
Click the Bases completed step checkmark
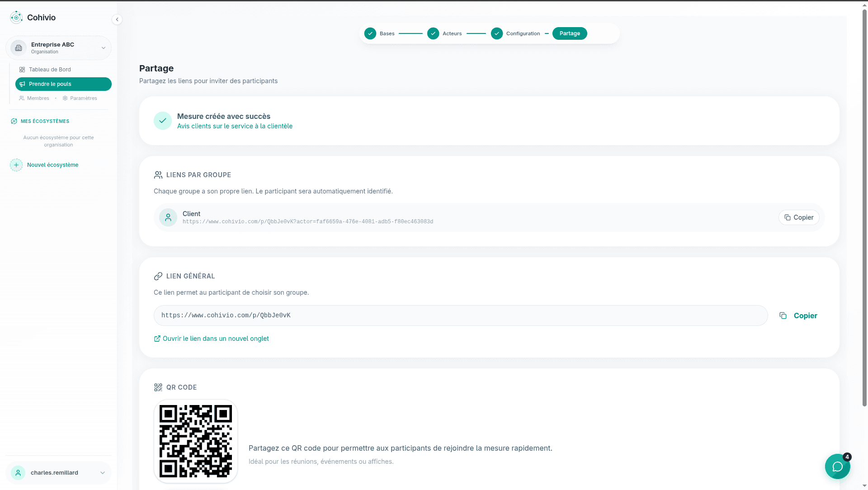(x=370, y=33)
